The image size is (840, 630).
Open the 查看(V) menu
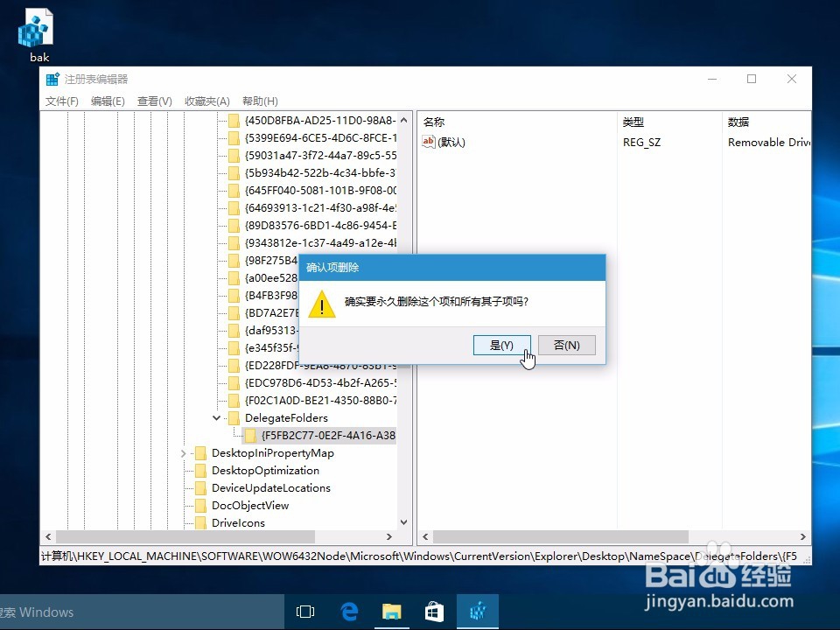(x=154, y=101)
